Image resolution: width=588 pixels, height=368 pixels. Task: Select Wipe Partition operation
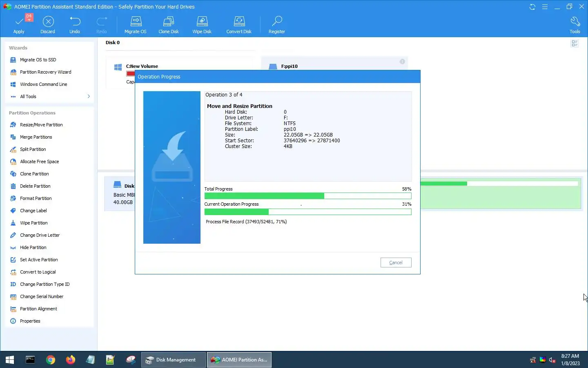[33, 223]
